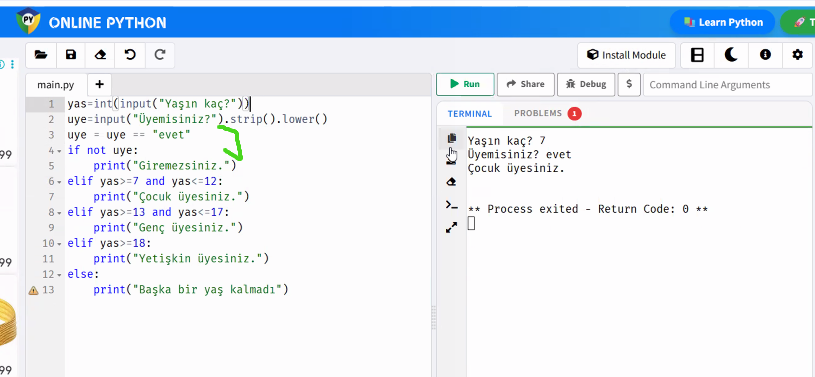Expand the terminal to fullscreen with the arrows icon
815x377 pixels.
(x=452, y=227)
